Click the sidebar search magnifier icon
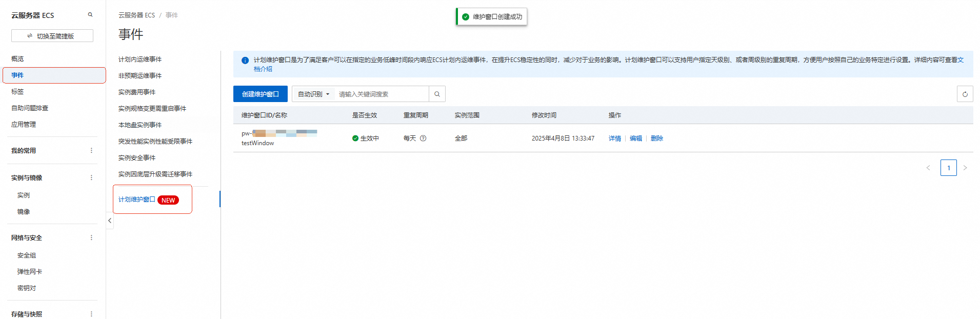980x319 pixels. 90,15
